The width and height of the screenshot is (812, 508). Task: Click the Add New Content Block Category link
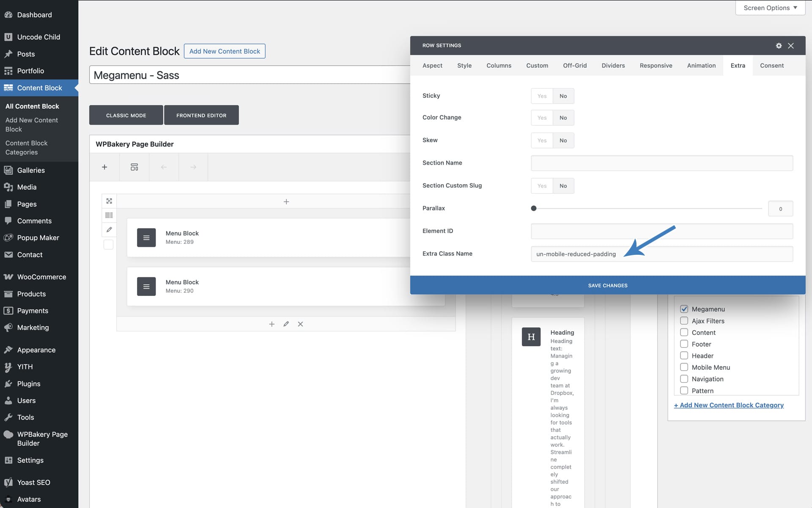click(x=729, y=405)
